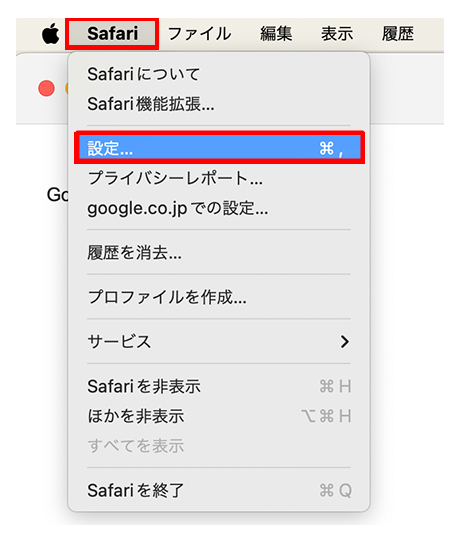Click the red window close button

[x=46, y=89]
